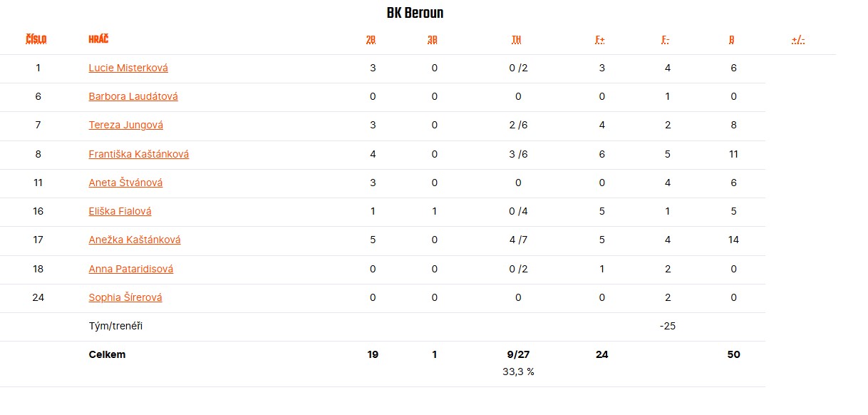Sort table by HRÁČ column header
The image size is (868, 415).
click(x=98, y=39)
